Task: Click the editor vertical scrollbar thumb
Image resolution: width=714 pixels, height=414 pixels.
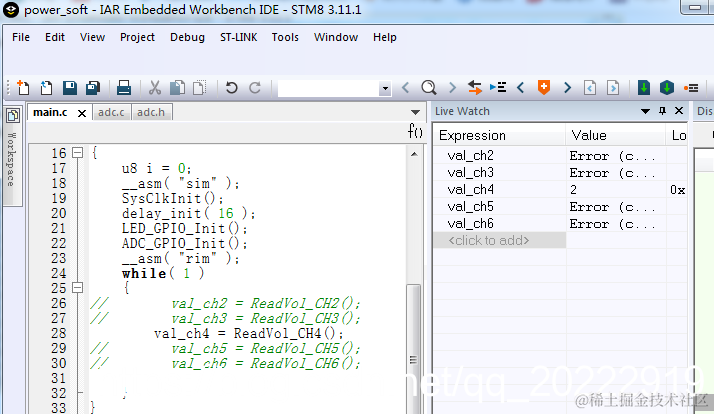Action: click(x=413, y=350)
